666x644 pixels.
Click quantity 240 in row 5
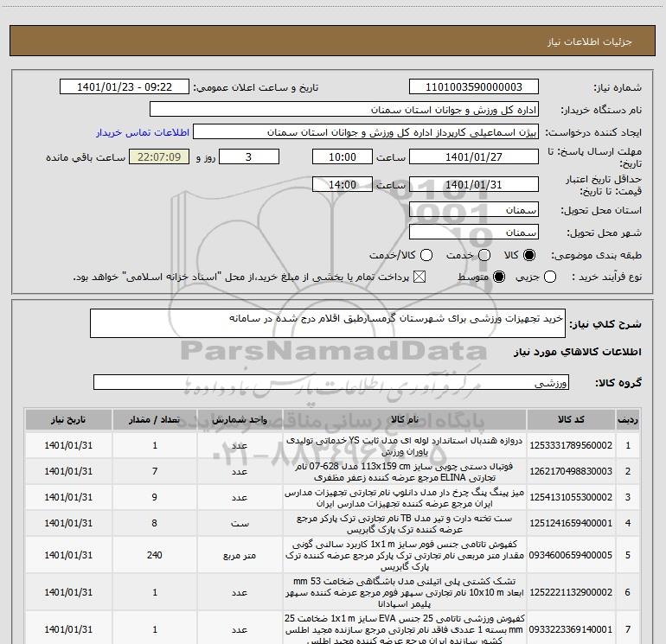click(155, 555)
